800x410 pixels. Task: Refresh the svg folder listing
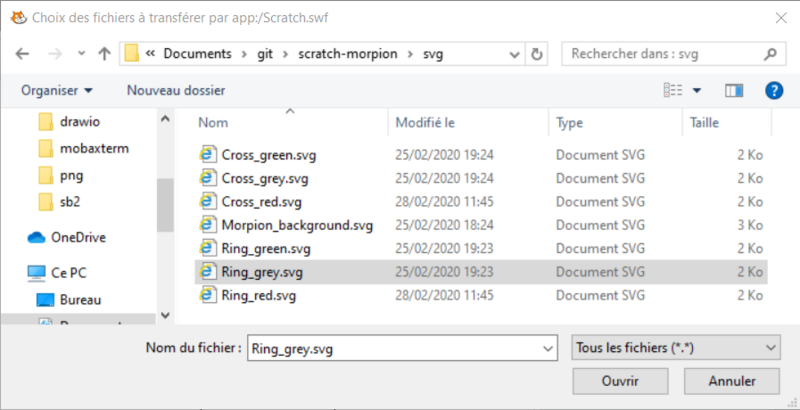(x=538, y=54)
